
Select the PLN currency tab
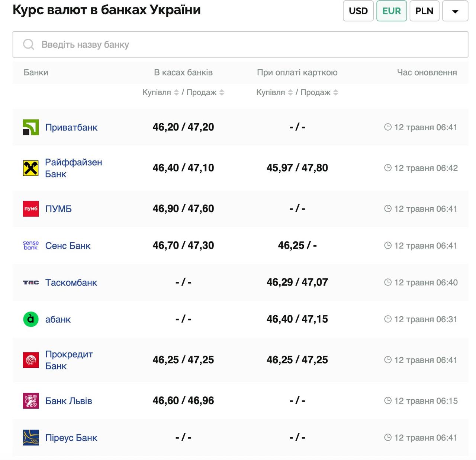point(424,11)
